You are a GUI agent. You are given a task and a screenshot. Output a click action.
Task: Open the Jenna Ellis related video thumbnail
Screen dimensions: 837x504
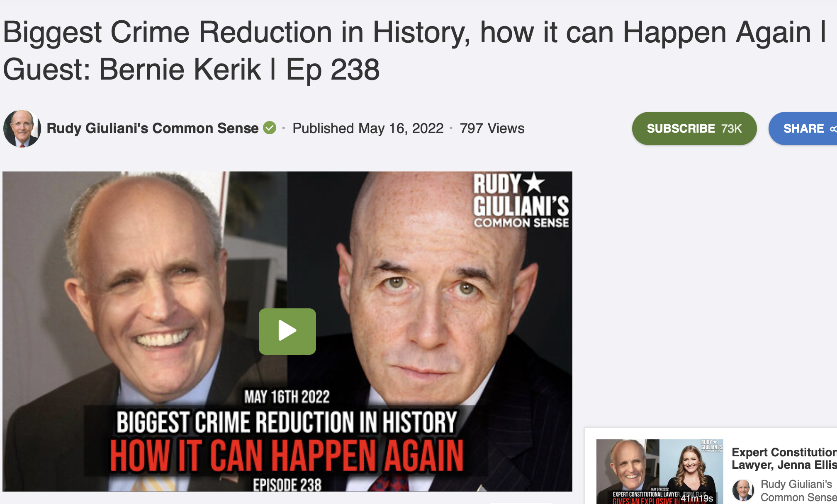click(x=659, y=472)
